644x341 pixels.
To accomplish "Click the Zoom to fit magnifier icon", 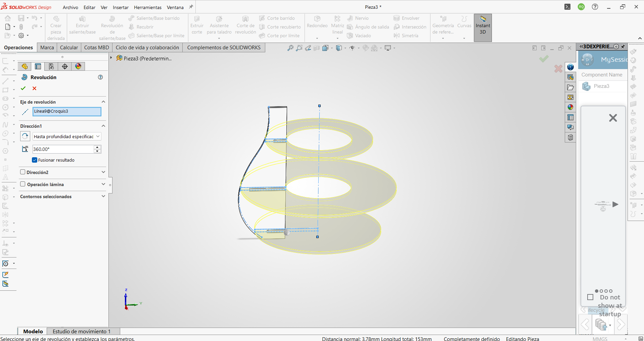I will [x=290, y=48].
